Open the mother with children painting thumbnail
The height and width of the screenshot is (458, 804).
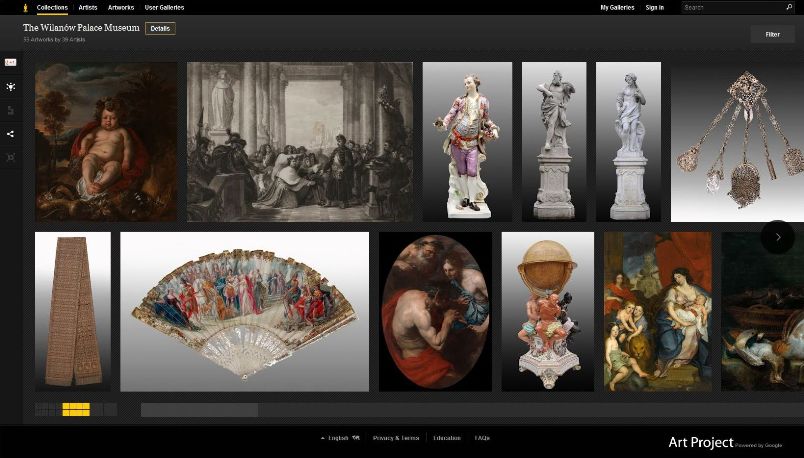pos(658,312)
